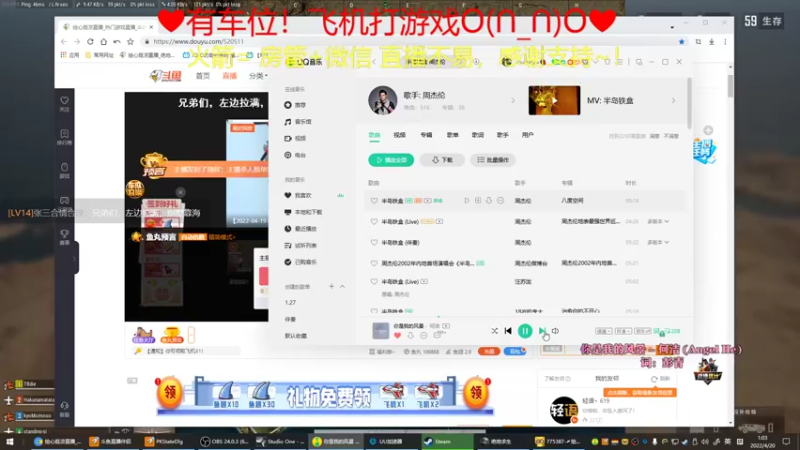Click the green 播放全部 play all button

[x=391, y=160]
